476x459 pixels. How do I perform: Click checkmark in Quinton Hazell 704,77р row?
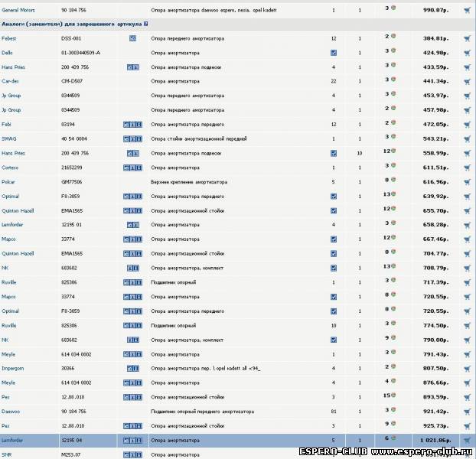pos(334,254)
